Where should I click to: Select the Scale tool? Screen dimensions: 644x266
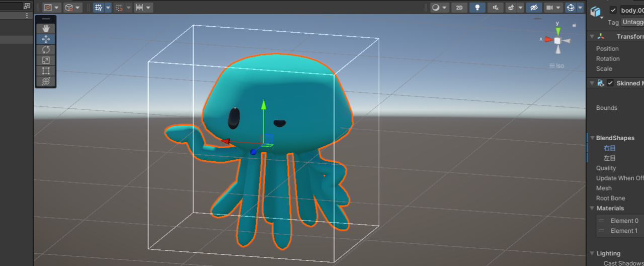46,60
